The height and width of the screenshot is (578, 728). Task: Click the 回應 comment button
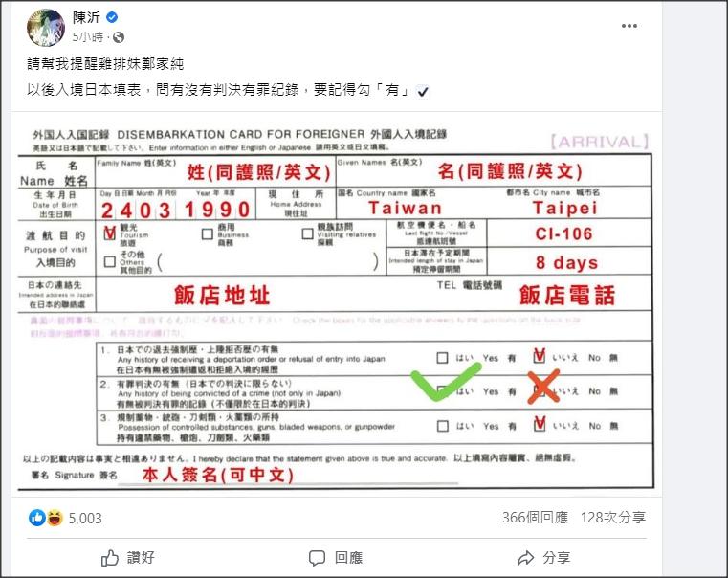point(336,558)
